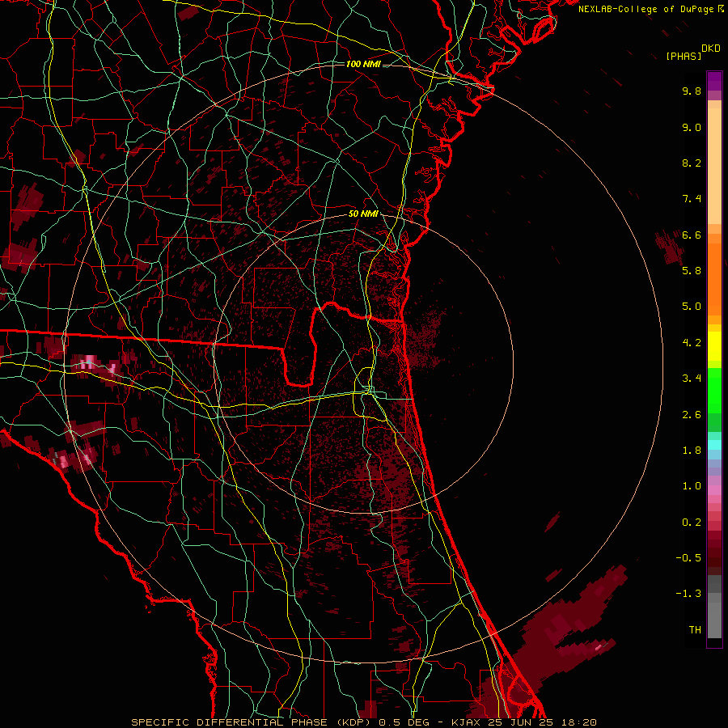728x728 pixels.
Task: Click the [PHAS] legend heading
Action: coord(684,57)
